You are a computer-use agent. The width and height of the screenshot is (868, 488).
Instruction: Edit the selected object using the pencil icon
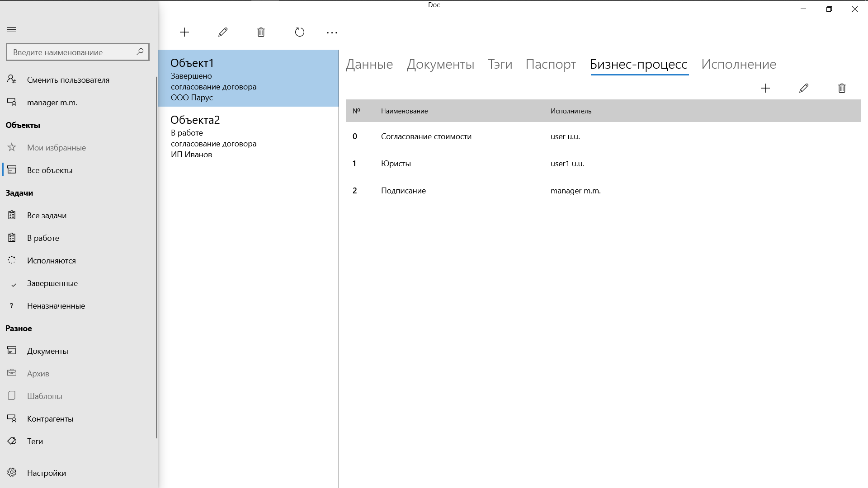[x=222, y=32]
